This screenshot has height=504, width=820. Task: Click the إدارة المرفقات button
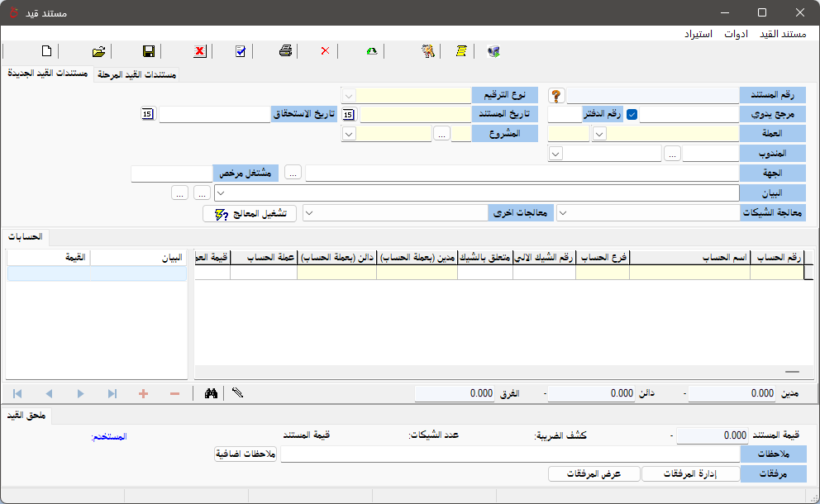(x=690, y=473)
